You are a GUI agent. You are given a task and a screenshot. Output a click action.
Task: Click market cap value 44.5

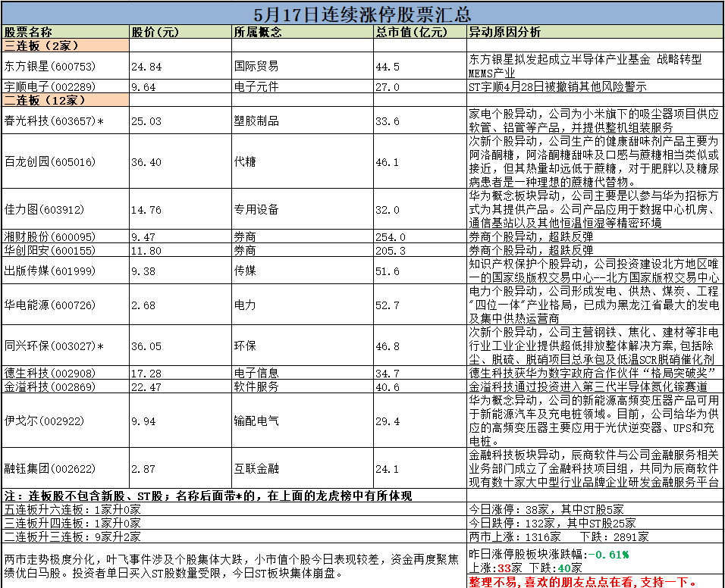[388, 67]
